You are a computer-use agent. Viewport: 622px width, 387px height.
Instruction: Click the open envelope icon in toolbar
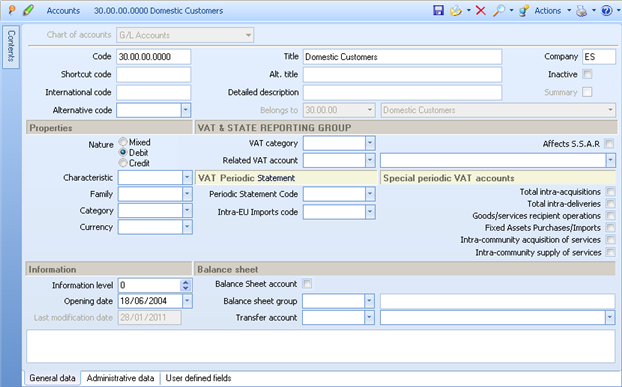[456, 10]
